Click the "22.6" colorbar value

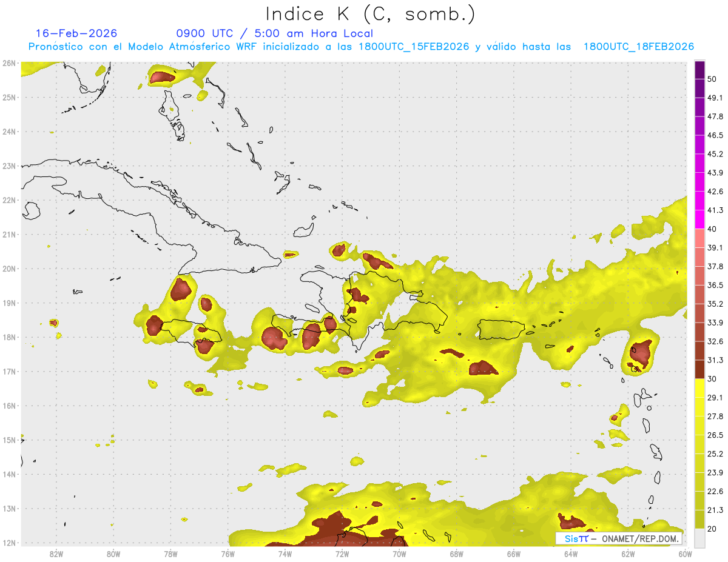(x=715, y=492)
